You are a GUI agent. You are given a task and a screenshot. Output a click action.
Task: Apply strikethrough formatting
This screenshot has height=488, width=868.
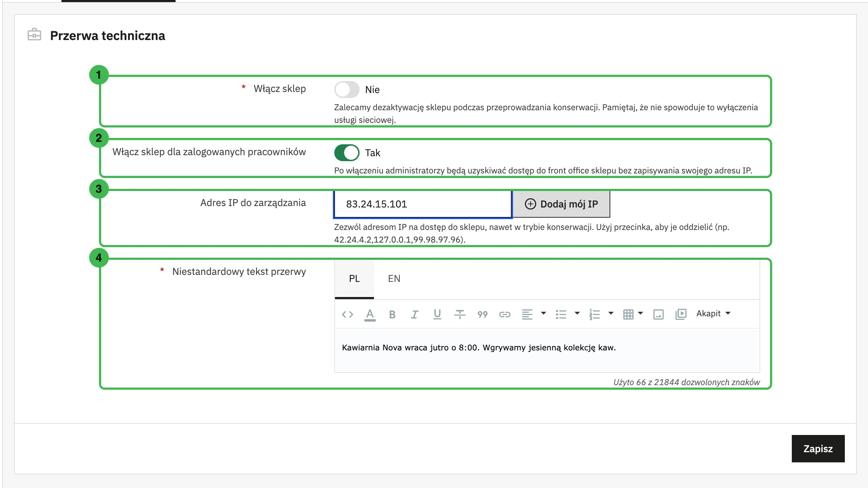460,314
